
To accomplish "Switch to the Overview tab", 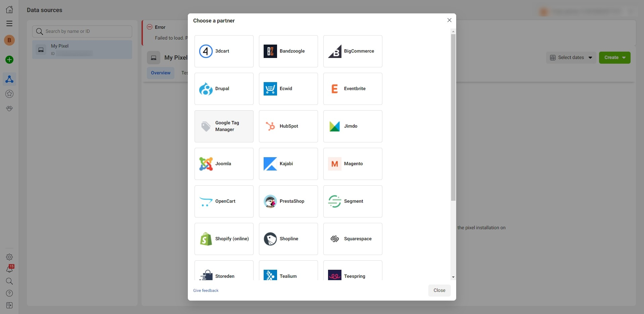I will click(x=161, y=73).
